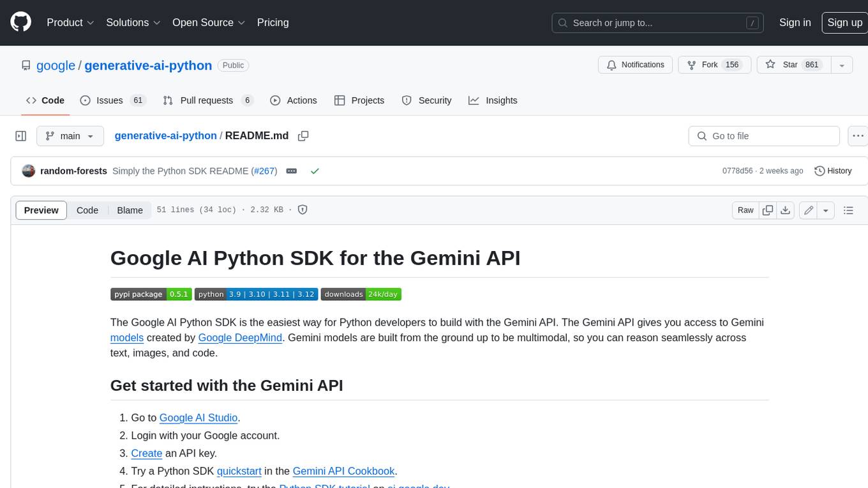Click the downloads 24k/day badge
This screenshot has width=868, height=488.
361,294
